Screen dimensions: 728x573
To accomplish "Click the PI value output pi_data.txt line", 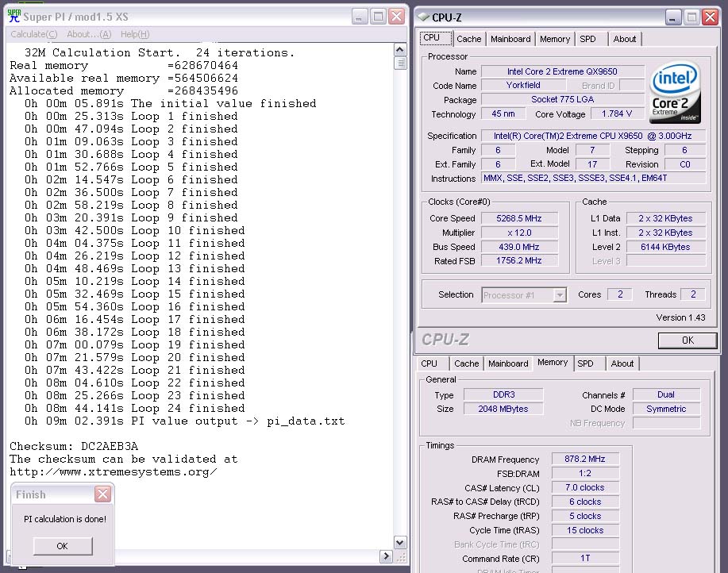I will point(185,421).
